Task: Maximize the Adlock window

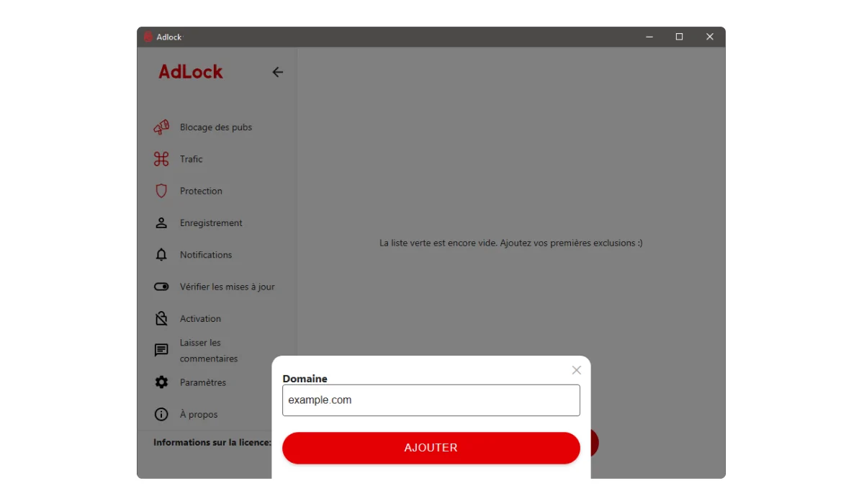Action: (679, 37)
